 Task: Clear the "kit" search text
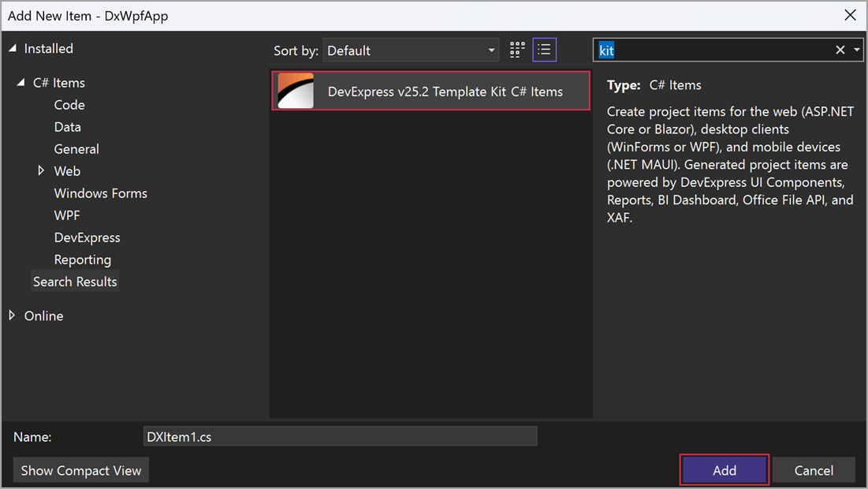coord(840,50)
